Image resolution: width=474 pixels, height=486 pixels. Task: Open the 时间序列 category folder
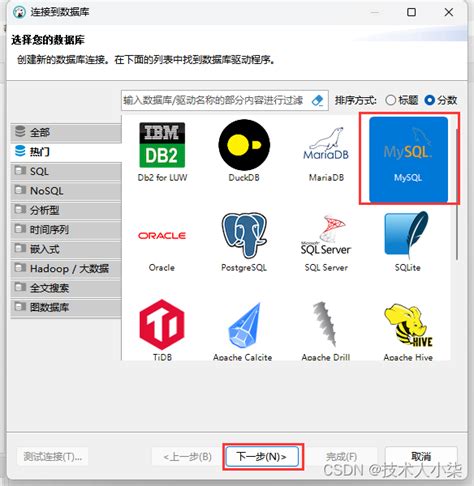pyautogui.click(x=66, y=229)
